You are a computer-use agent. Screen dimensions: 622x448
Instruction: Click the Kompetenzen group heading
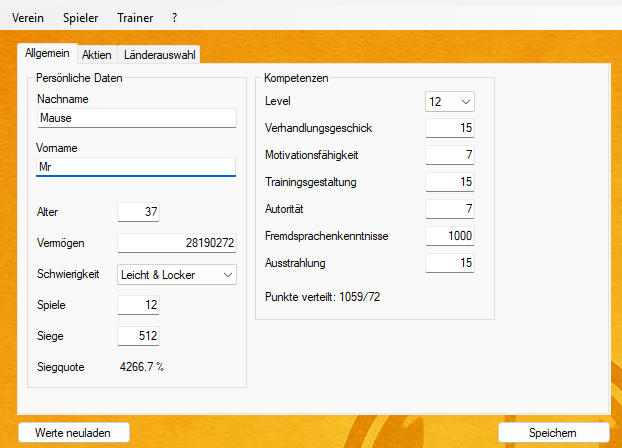point(296,78)
